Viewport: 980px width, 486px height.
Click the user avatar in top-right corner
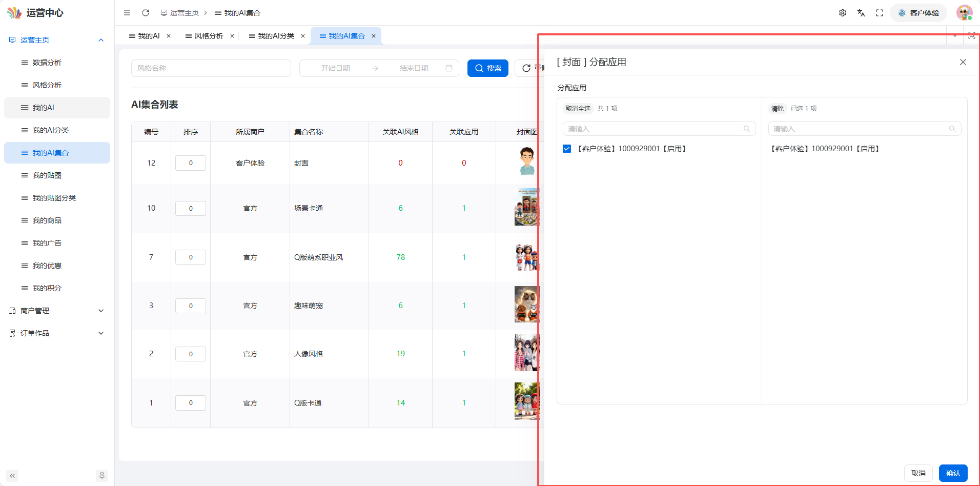pos(964,13)
